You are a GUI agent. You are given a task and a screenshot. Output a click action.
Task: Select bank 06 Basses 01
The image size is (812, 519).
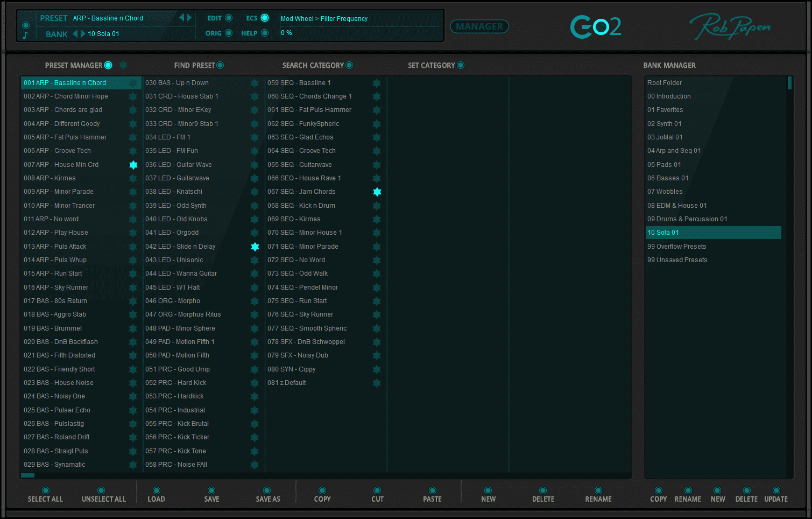668,178
